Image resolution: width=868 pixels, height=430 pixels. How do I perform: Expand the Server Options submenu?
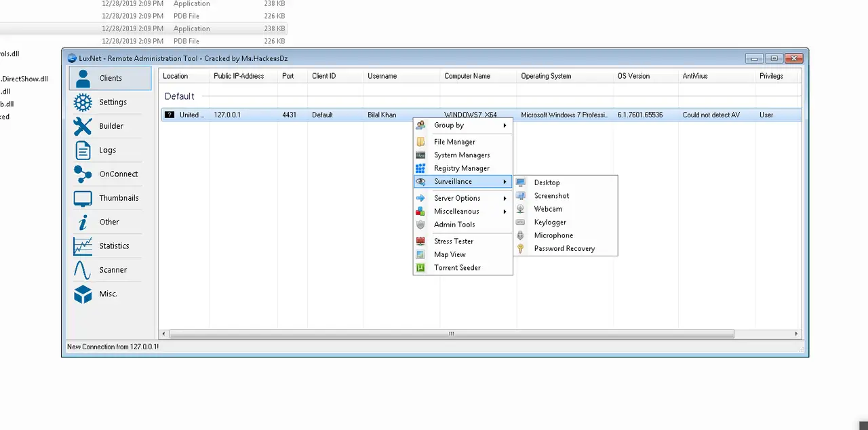[x=456, y=197]
